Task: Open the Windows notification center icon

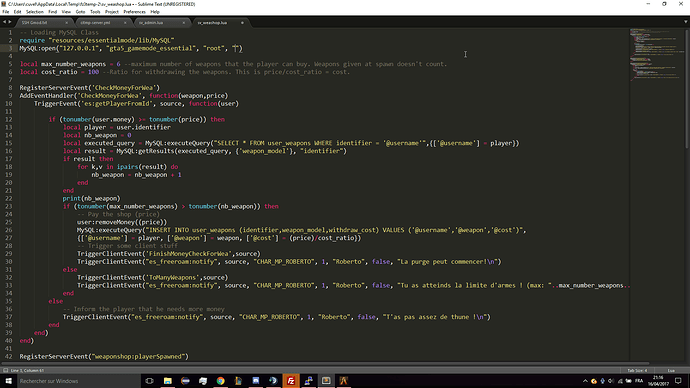Action: pos(678,381)
